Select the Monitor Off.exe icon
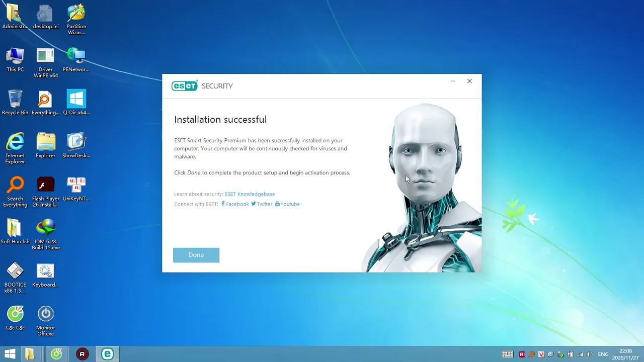The height and width of the screenshot is (362, 644). [x=46, y=321]
